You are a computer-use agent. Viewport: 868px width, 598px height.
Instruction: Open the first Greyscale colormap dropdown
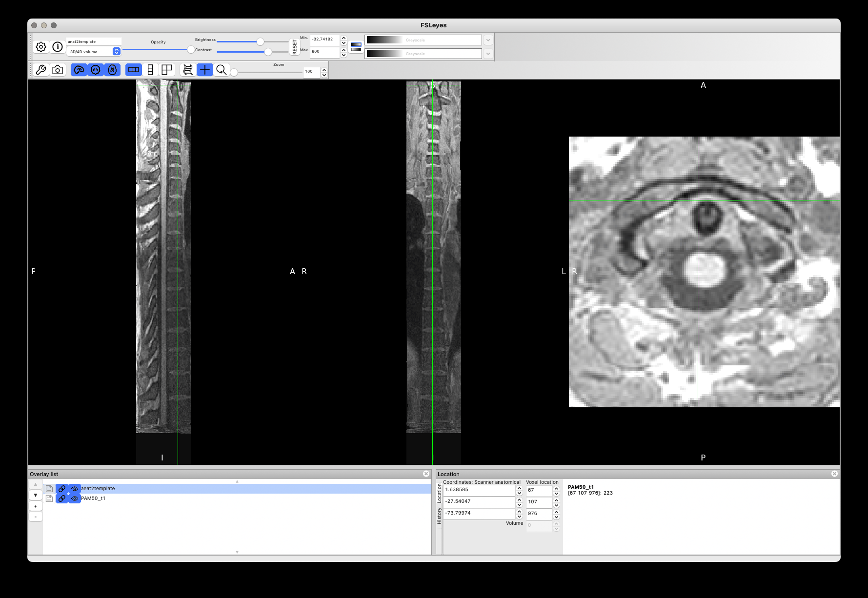coord(487,40)
